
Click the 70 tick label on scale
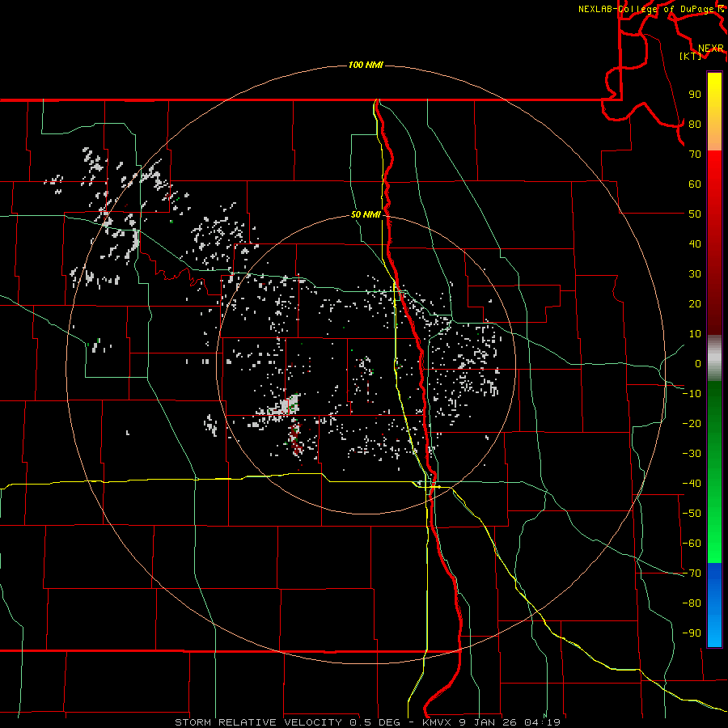pos(695,154)
